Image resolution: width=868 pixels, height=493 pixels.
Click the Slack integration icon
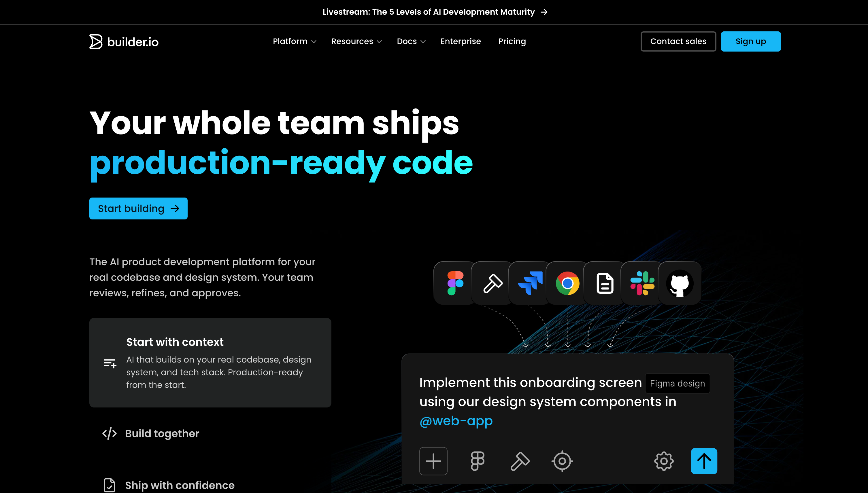pyautogui.click(x=642, y=283)
